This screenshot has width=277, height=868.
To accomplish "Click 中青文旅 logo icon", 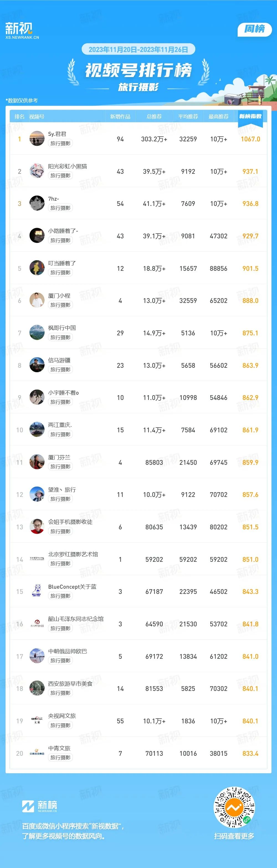I will tap(37, 753).
